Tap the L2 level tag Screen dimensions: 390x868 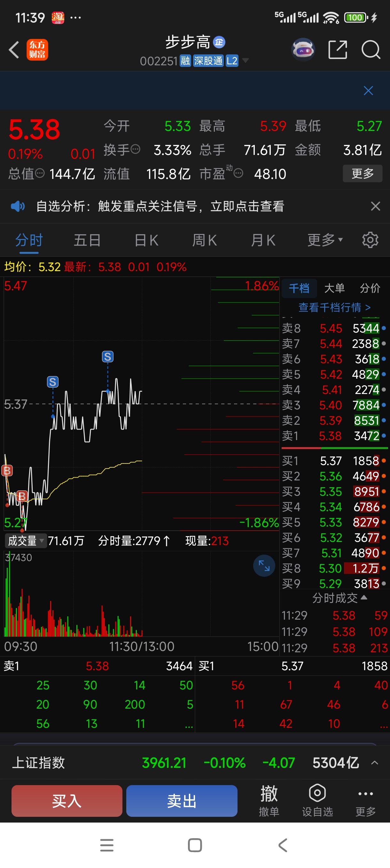coord(232,61)
